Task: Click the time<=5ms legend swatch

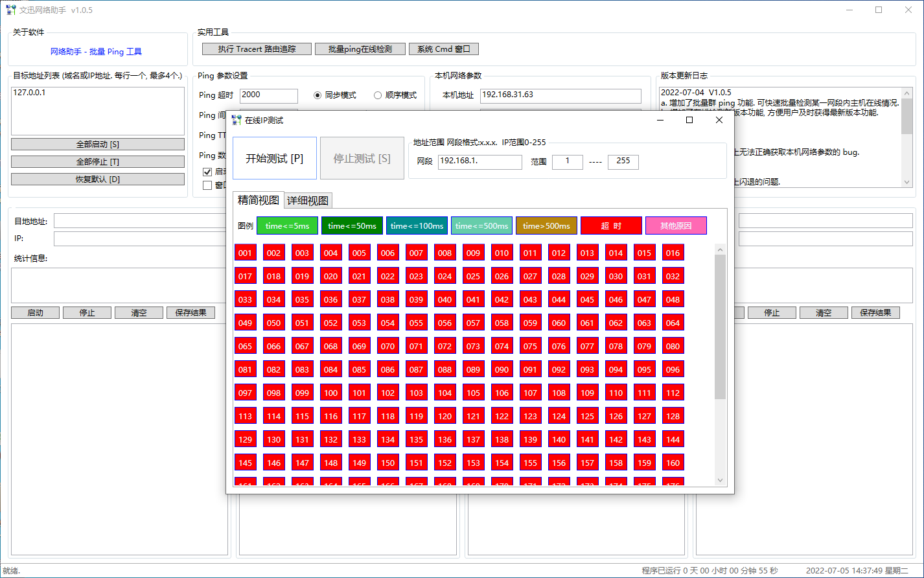Action: pyautogui.click(x=287, y=225)
